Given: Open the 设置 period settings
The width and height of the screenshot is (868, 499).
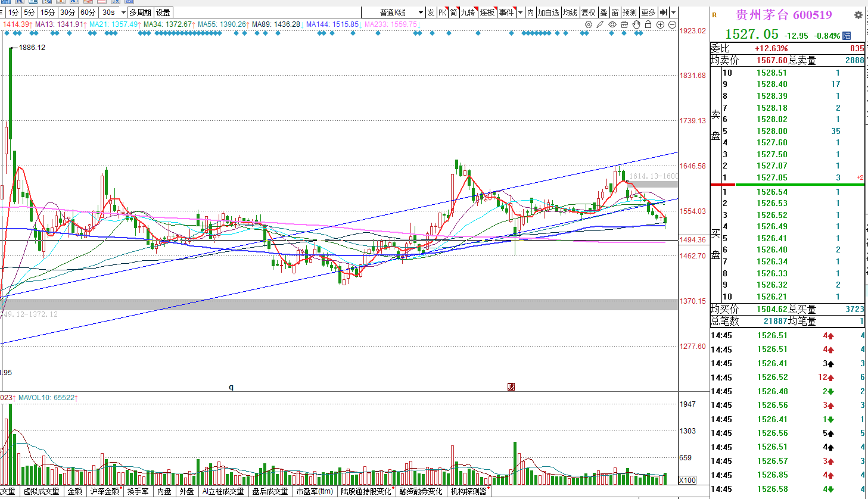Looking at the screenshot, I should (163, 12).
